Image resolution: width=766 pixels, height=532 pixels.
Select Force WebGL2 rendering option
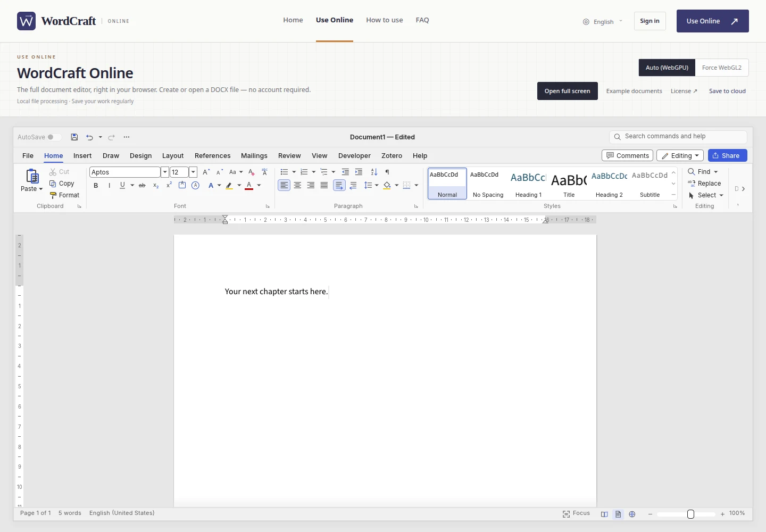click(x=721, y=68)
